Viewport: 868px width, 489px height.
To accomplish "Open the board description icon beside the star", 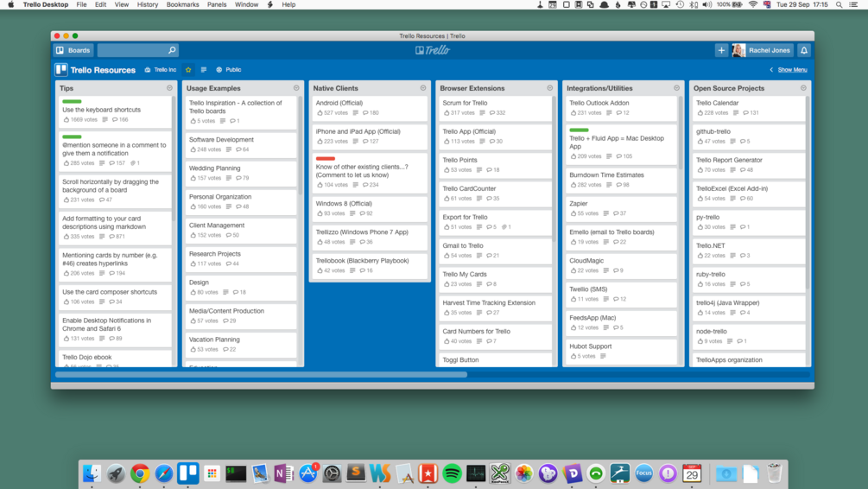I will (204, 70).
